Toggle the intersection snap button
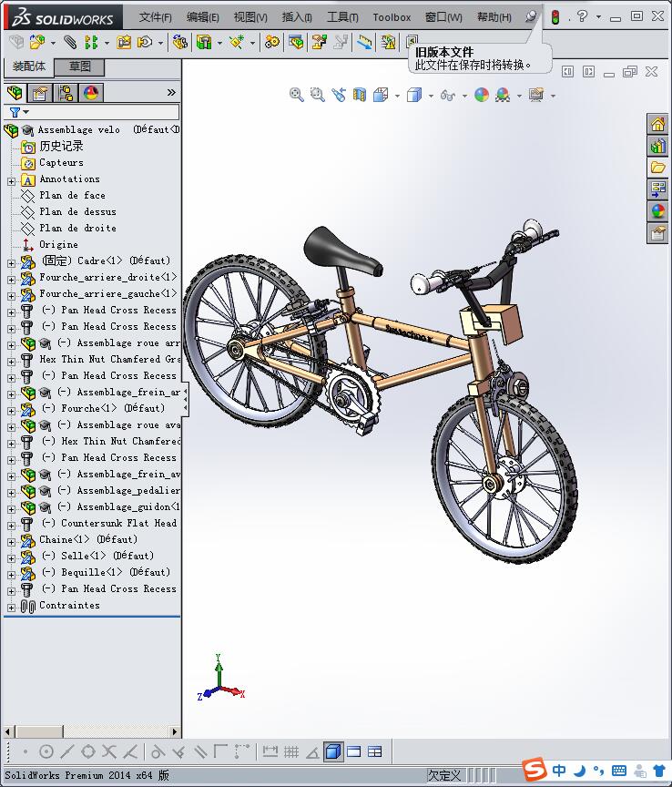This screenshot has width=672, height=787. pyautogui.click(x=109, y=751)
